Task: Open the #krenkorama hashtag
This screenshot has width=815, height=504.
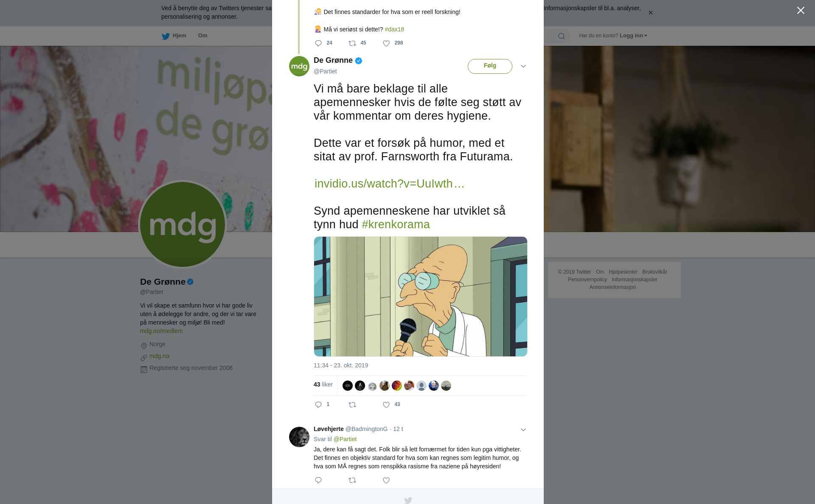Action: 396,224
